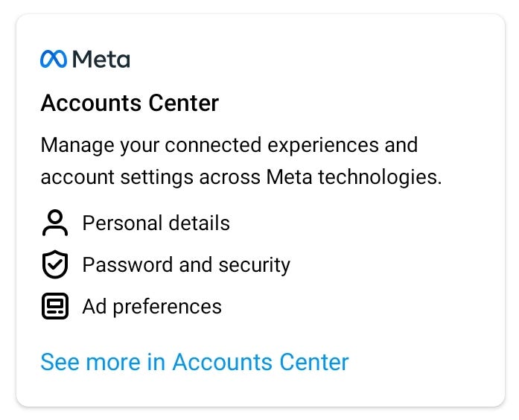
Task: Click the word 'details' after Personal
Action: pos(200,223)
